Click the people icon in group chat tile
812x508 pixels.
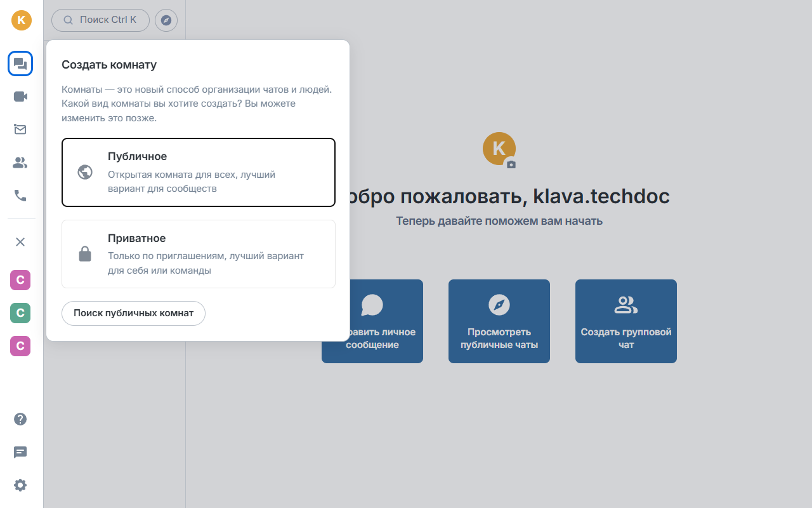coord(626,305)
